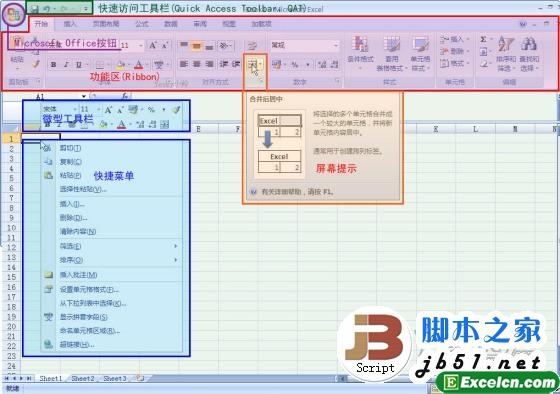Open Find & Select binoculars button
560x394 pixels.
(x=529, y=53)
